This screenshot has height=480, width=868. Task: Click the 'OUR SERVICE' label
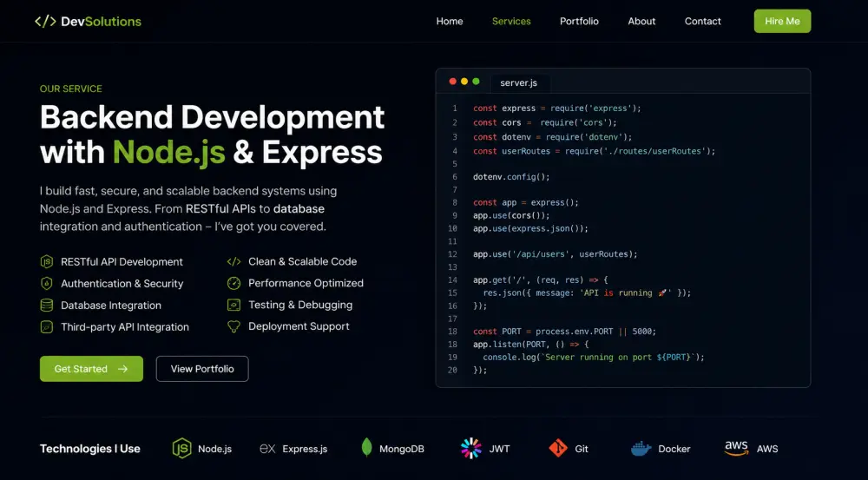pos(71,89)
